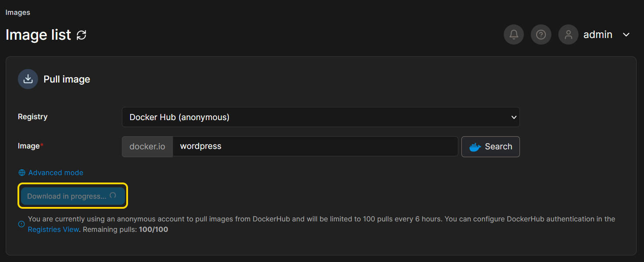Screen dimensions: 644x262
Task: Expand the admin account menu chevron
Action: [626, 34]
